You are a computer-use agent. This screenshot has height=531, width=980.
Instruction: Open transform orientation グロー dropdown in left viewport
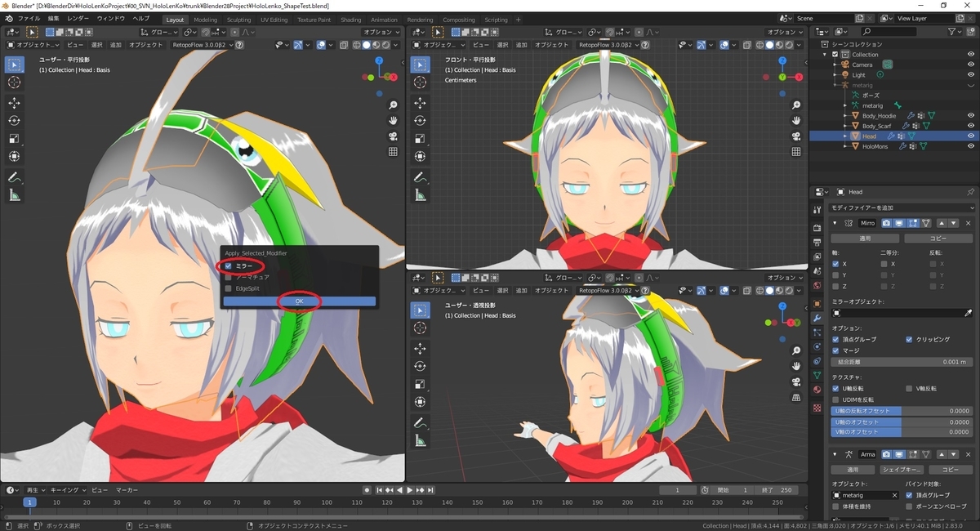point(159,32)
